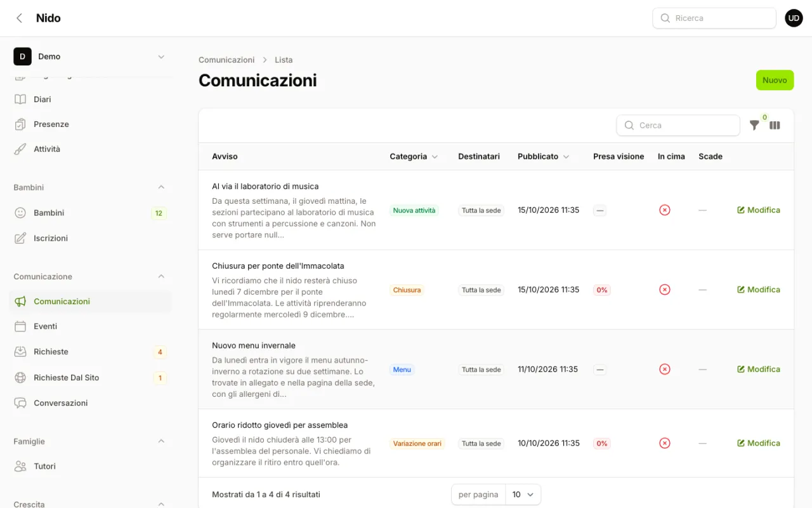Click the green Nuovo button
This screenshot has width=812, height=508.
tap(775, 80)
